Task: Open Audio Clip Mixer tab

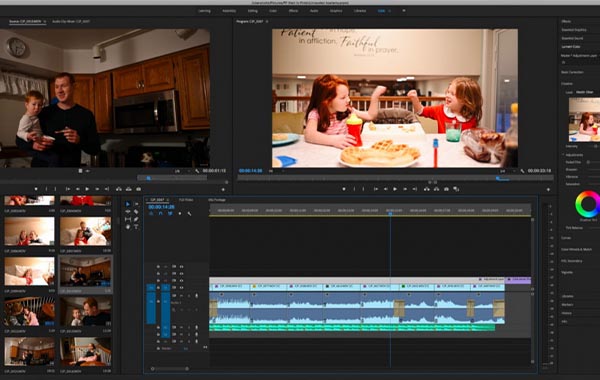Action: 71,21
